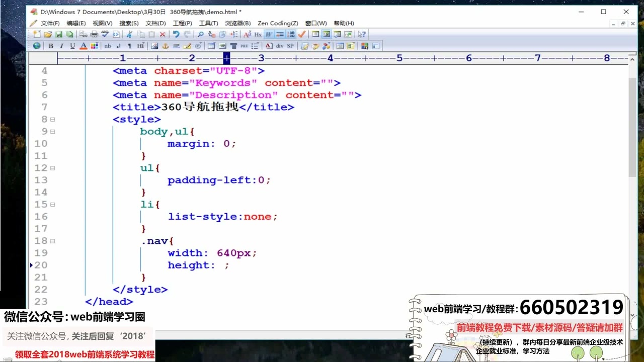This screenshot has height=362, width=644.
Task: Open a file using the folder icon
Action: coord(48,34)
